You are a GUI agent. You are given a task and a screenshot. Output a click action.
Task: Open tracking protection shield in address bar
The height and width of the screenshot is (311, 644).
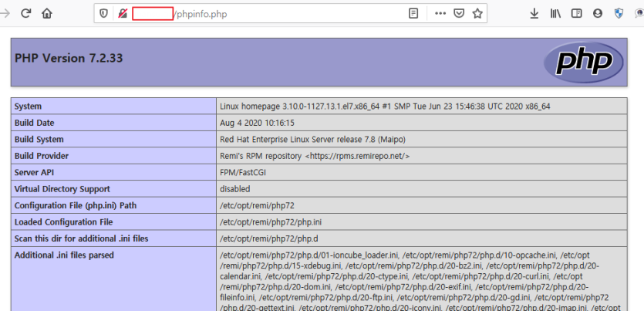tap(103, 14)
